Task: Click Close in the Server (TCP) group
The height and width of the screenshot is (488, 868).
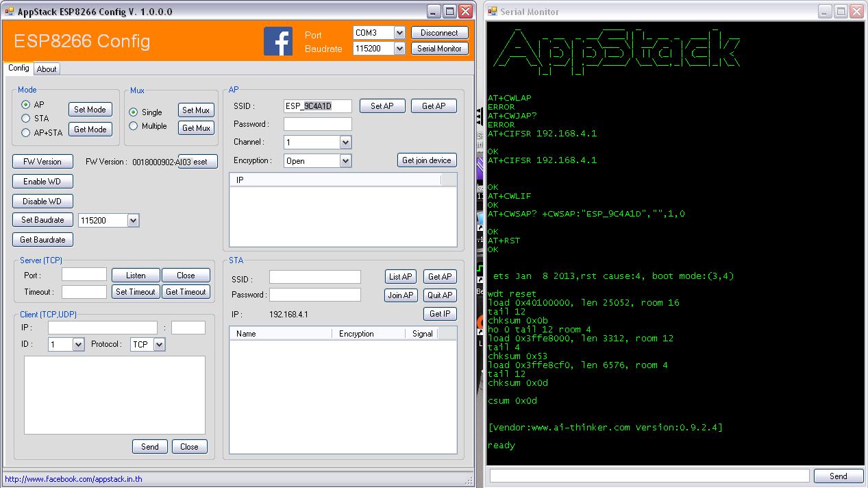Action: point(186,276)
